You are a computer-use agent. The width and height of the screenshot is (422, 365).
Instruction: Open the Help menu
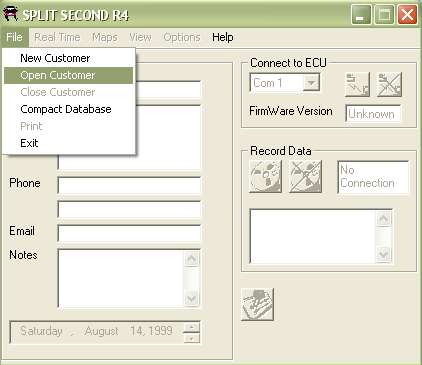coord(223,37)
